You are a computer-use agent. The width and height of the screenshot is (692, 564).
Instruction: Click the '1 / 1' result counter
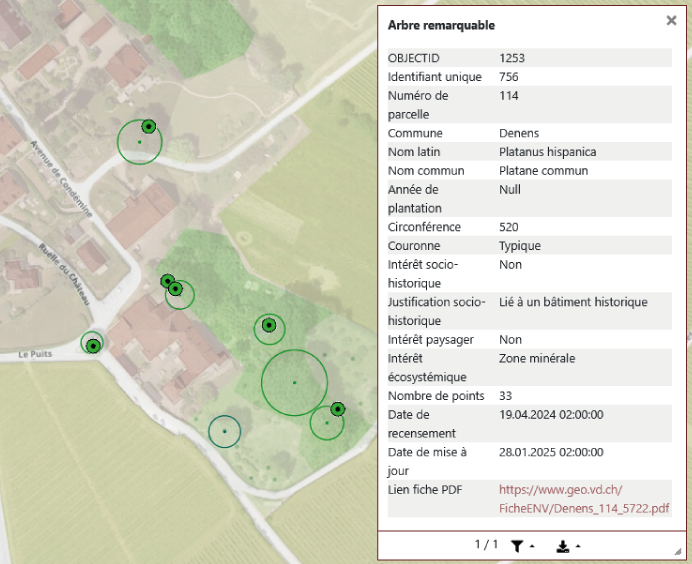click(x=486, y=545)
